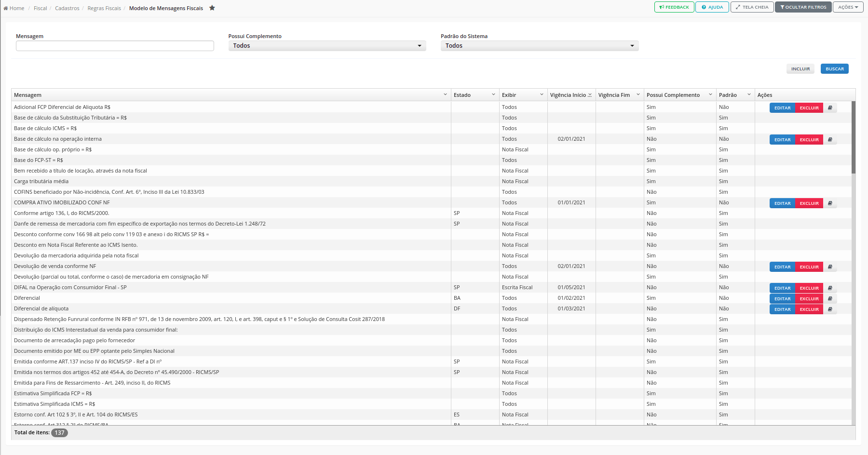Screen dimensions: 868x455
Task: Delete DIFAL na Operação com Consumidor Final
Action: tap(809, 288)
